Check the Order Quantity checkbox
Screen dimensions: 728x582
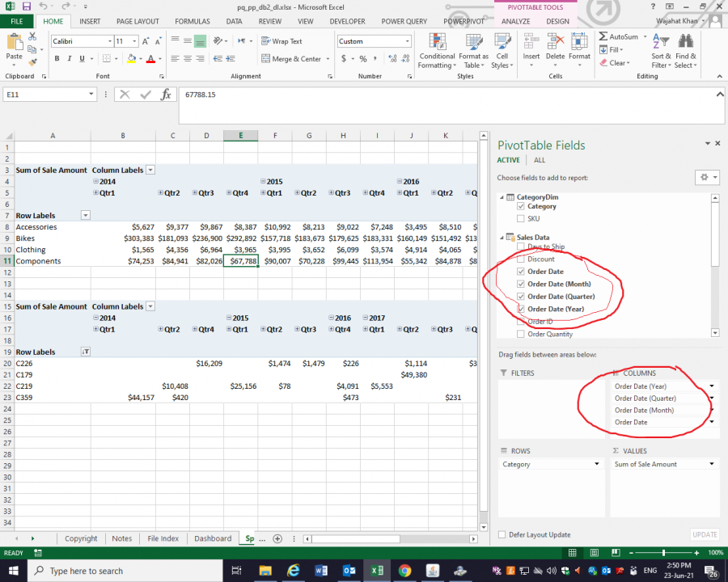pyautogui.click(x=521, y=334)
